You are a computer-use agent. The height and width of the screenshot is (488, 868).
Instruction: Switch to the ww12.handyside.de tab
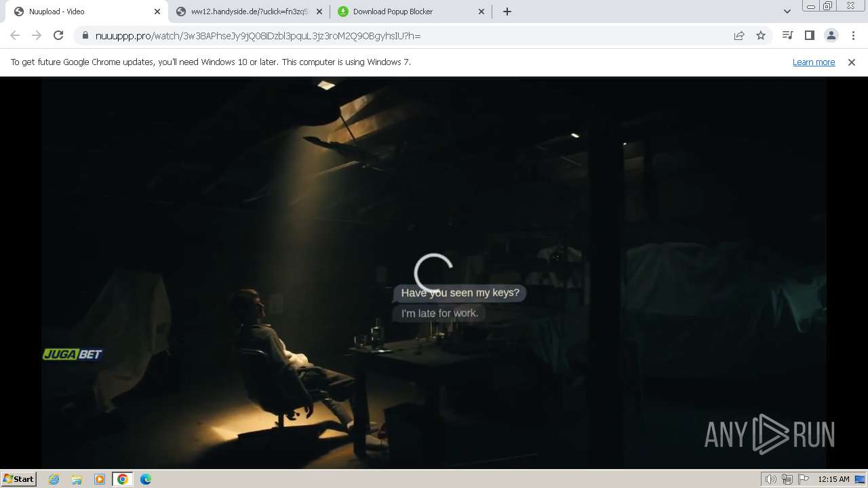(248, 12)
